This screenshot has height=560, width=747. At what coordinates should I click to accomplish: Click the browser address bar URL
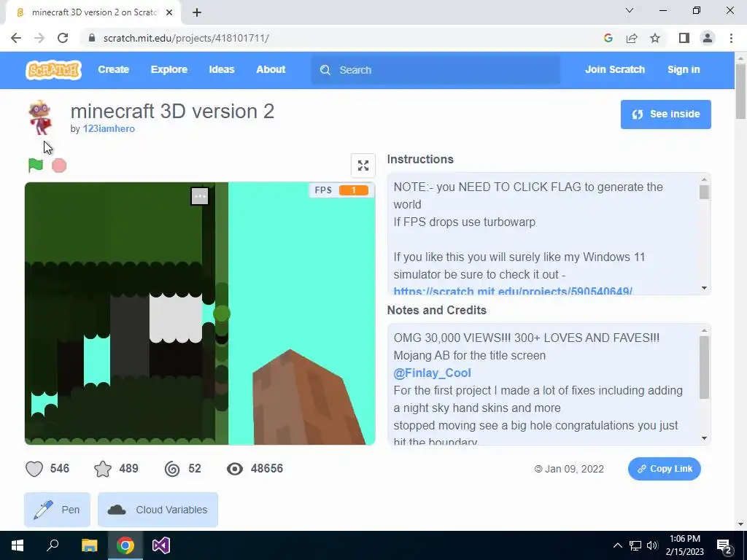coord(186,38)
